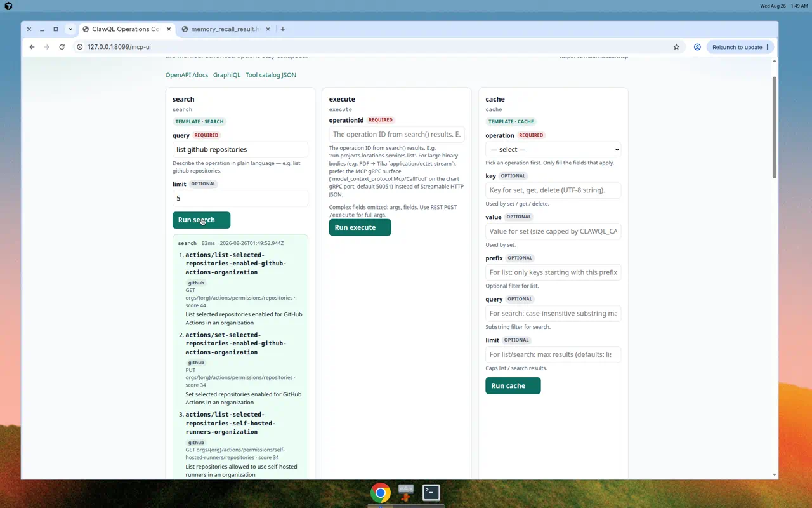The width and height of the screenshot is (812, 508).
Task: Click the cache key input field
Action: point(553,190)
